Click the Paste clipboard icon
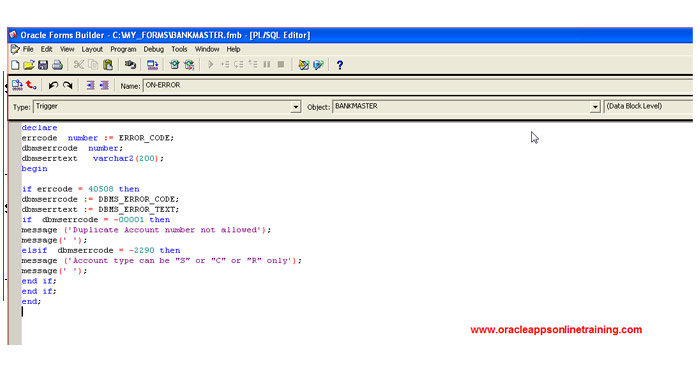 tap(108, 65)
